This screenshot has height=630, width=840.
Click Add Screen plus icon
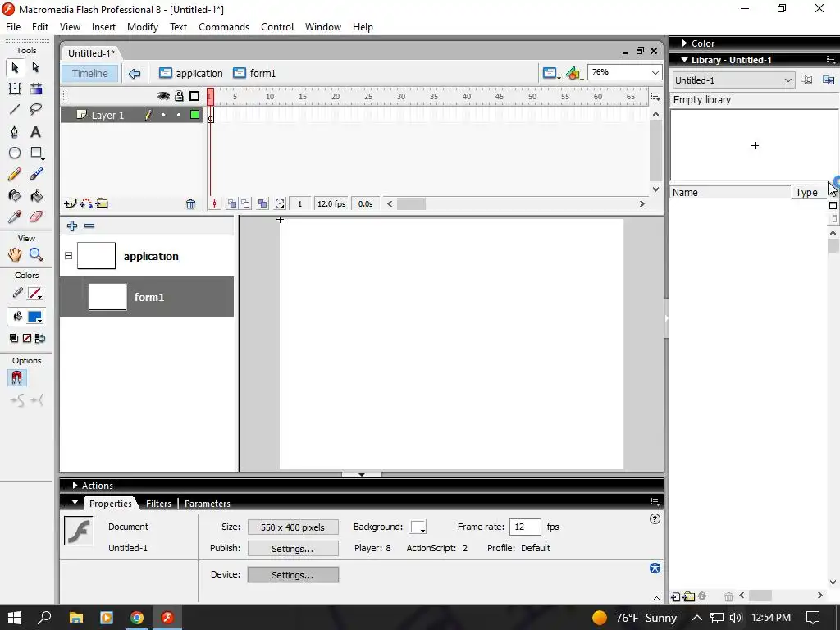pyautogui.click(x=72, y=226)
